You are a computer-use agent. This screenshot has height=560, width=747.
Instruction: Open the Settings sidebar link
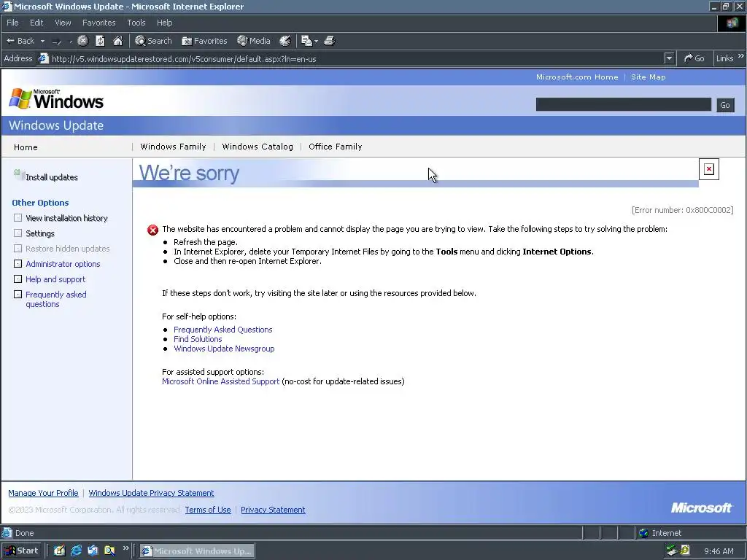coord(40,233)
